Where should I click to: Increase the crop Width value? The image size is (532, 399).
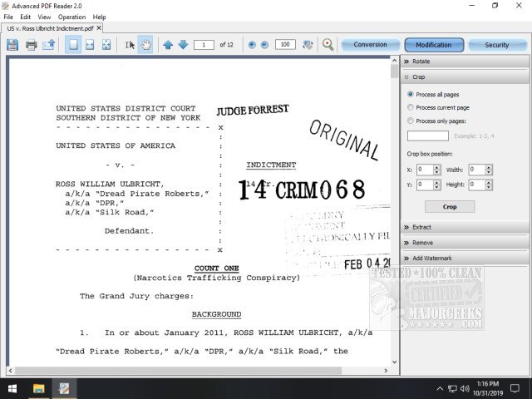pyautogui.click(x=489, y=167)
